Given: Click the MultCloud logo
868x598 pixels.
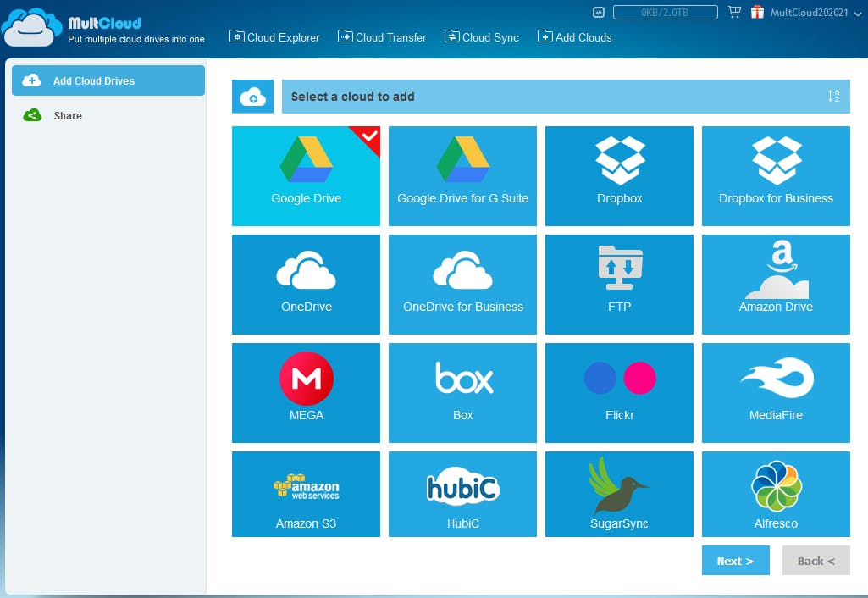Looking at the screenshot, I should tap(104, 28).
